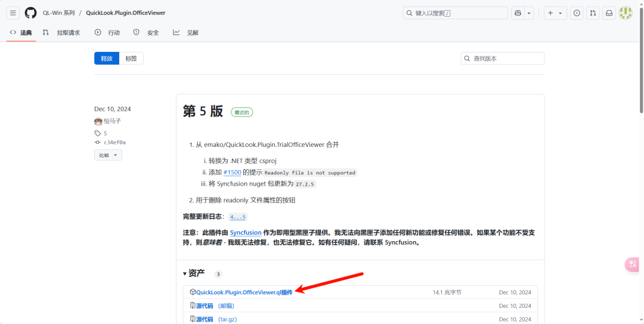This screenshot has width=644, height=324.
Task: Open the create new plus menu
Action: (555, 13)
